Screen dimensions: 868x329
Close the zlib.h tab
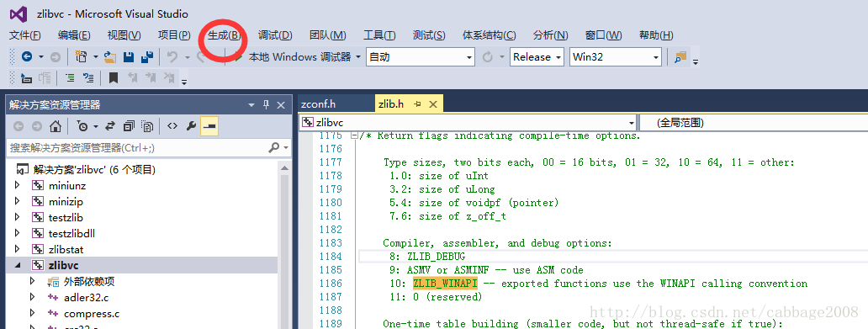(433, 103)
